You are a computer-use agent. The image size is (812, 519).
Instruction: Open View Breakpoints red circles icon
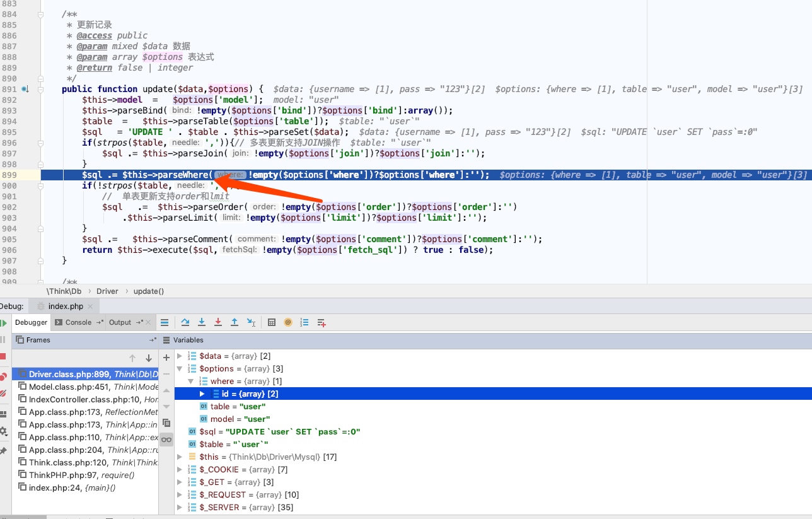click(3, 376)
